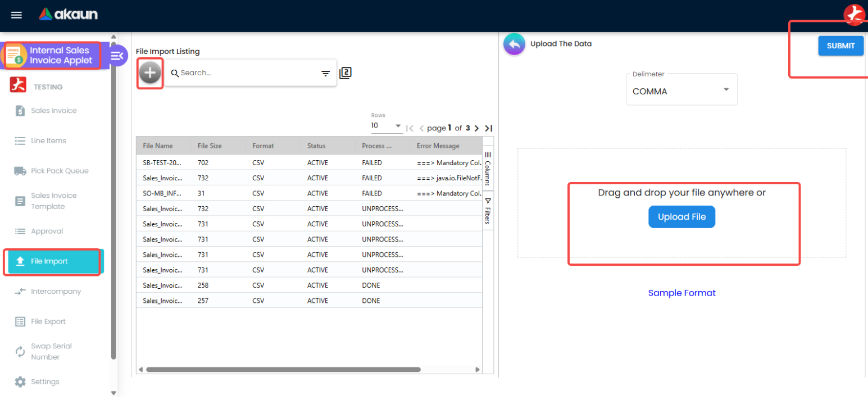868x418 pixels.
Task: Click the back arrow on Upload The Data
Action: pos(512,44)
